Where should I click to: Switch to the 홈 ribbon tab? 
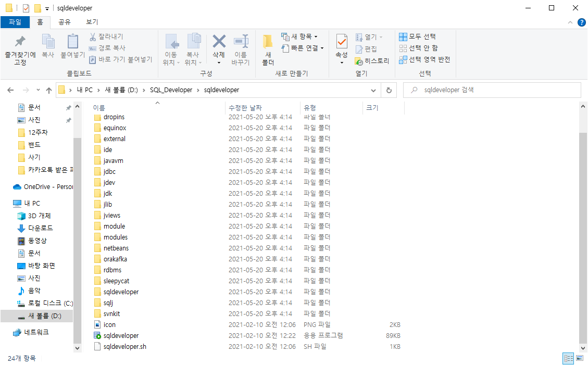coord(40,22)
